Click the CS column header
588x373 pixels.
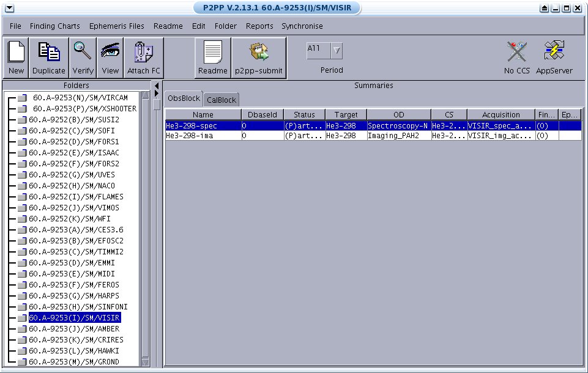pyautogui.click(x=449, y=114)
